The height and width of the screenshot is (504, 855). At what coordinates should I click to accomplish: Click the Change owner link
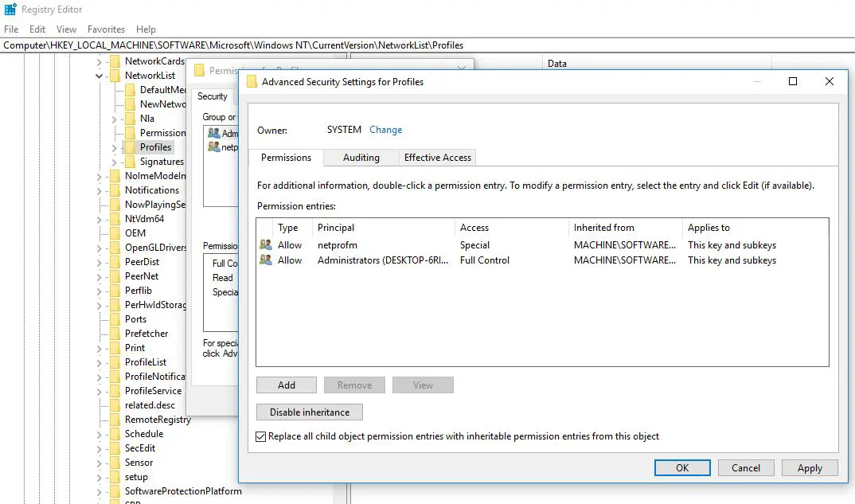(385, 130)
